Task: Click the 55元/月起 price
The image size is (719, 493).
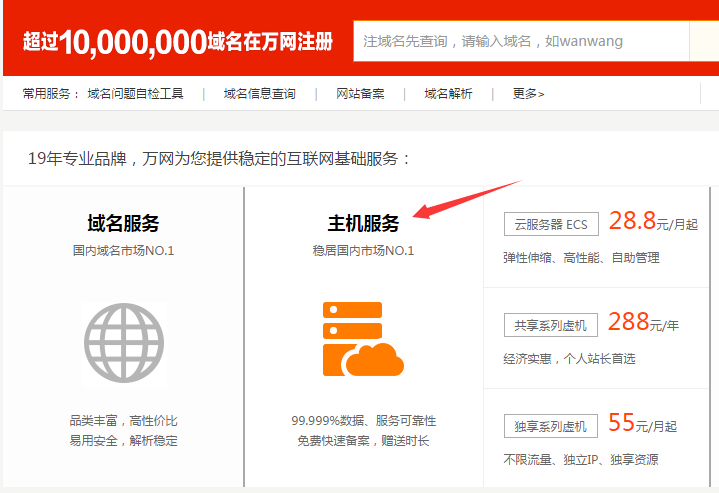Action: 652,424
